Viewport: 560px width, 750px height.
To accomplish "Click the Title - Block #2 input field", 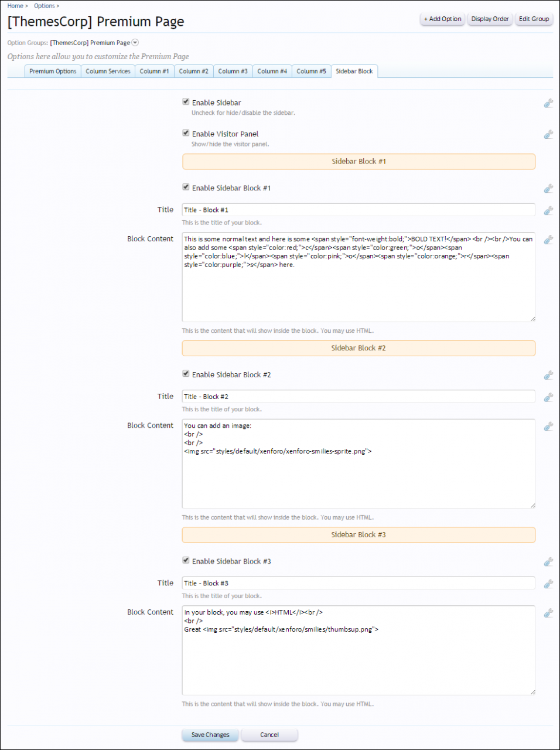I will (x=358, y=397).
